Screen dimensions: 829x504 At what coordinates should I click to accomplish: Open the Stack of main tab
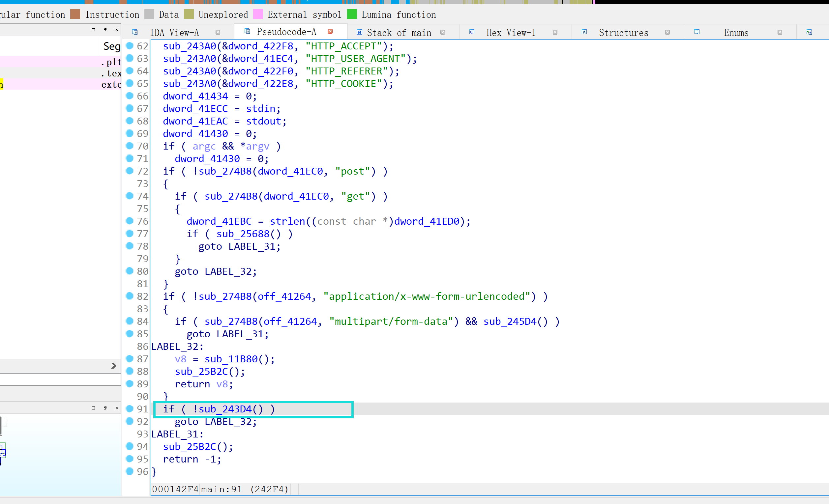(399, 33)
